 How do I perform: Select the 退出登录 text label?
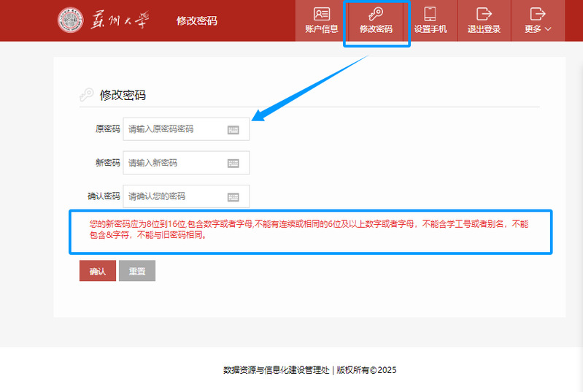[484, 29]
